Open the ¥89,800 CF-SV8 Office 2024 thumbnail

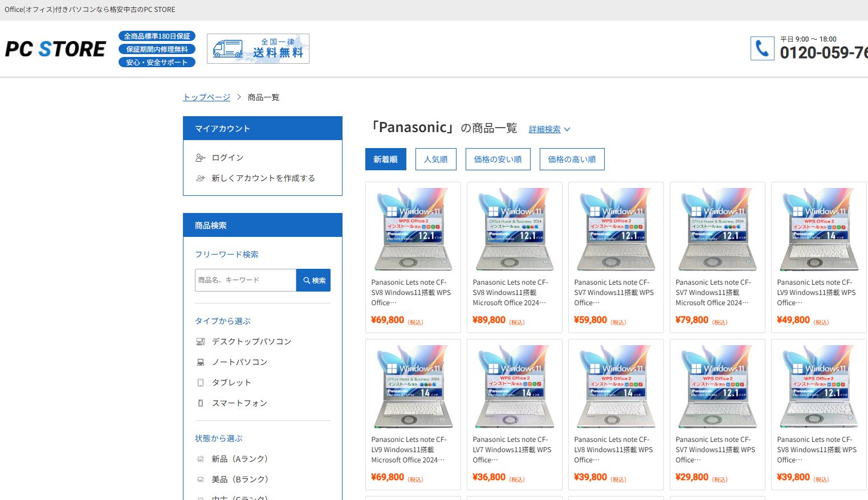point(515,229)
